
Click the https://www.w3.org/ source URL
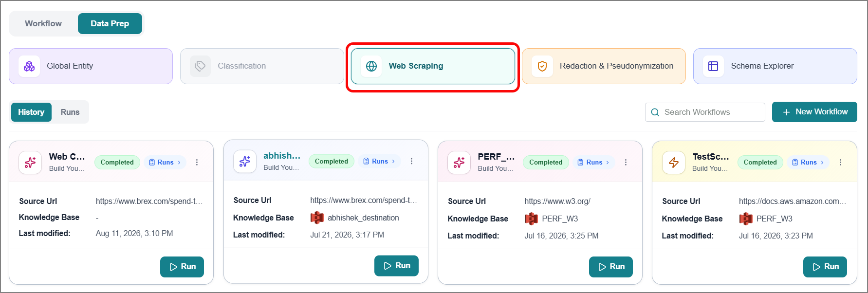tap(557, 201)
